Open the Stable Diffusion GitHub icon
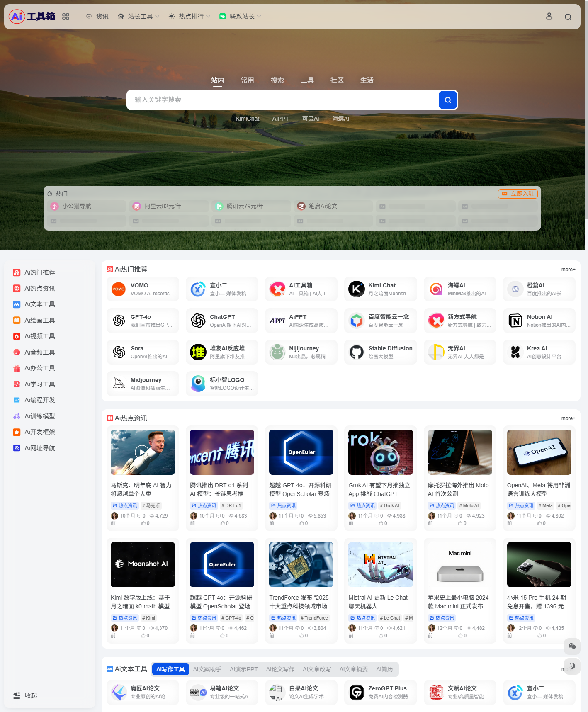This screenshot has height=712, width=588. click(356, 352)
